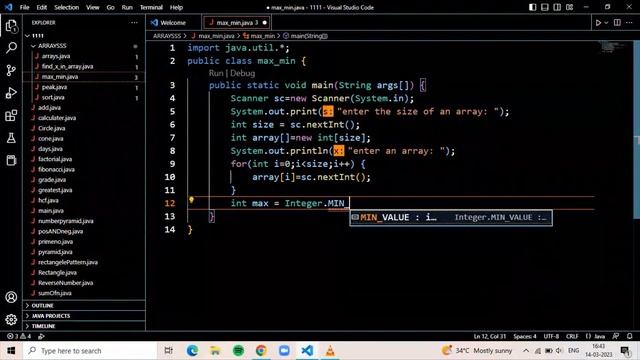Viewport: 640px width, 360px height.
Task: Click max_min class breadcrumb segment
Action: pos(259,36)
